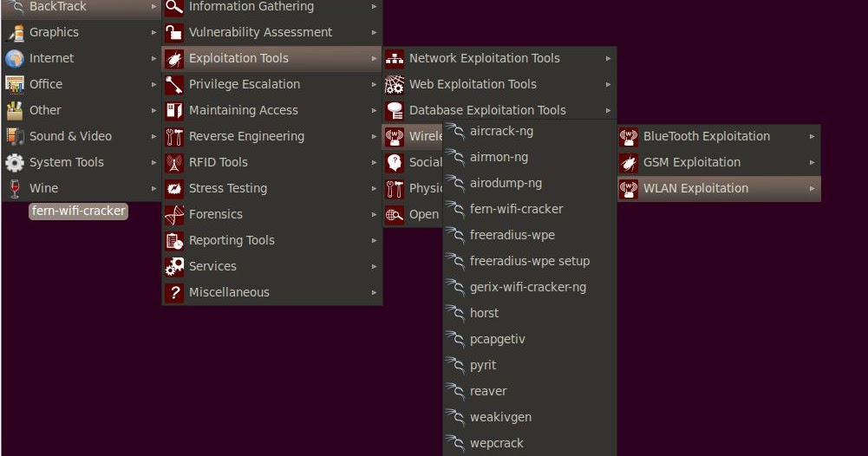Click the Maintaining Access door icon
The width and height of the screenshot is (868, 456).
tap(174, 110)
